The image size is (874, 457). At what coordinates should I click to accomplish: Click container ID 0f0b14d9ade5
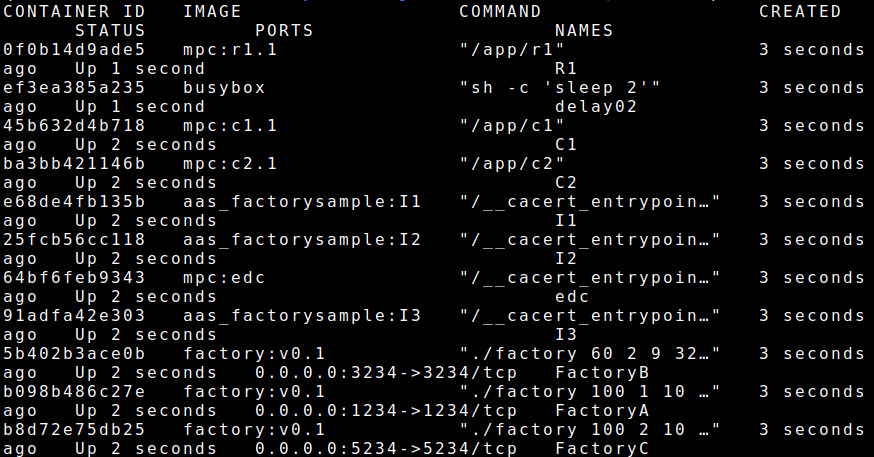point(74,49)
